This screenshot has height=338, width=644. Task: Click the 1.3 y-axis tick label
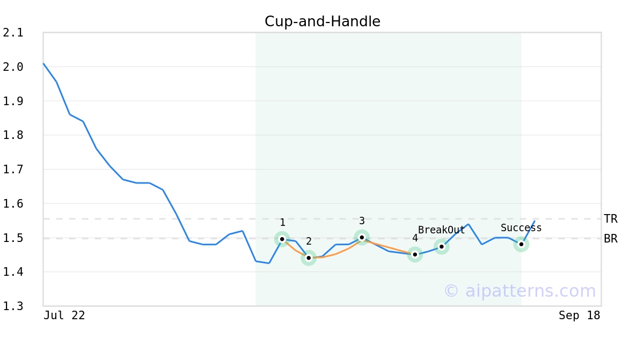click(13, 306)
